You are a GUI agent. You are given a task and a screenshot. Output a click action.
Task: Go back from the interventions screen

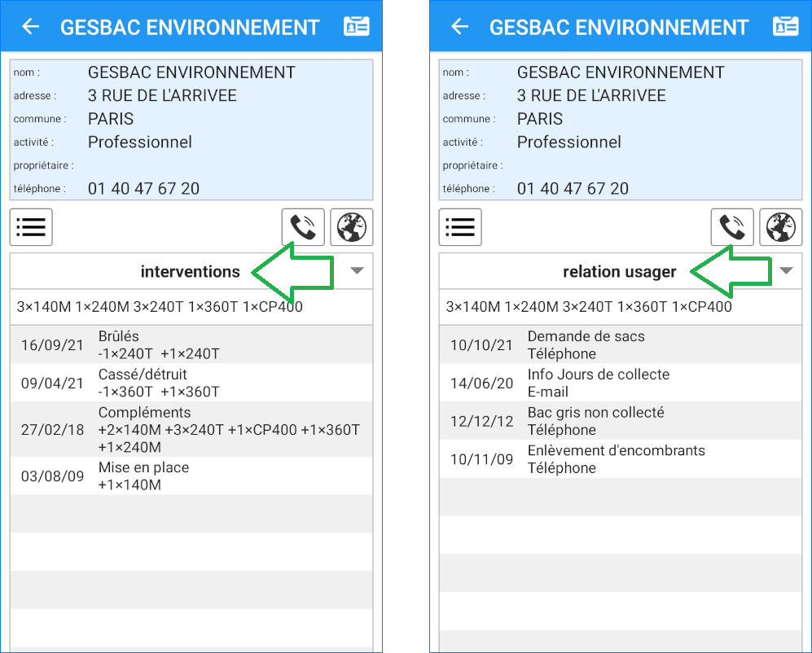tap(30, 27)
